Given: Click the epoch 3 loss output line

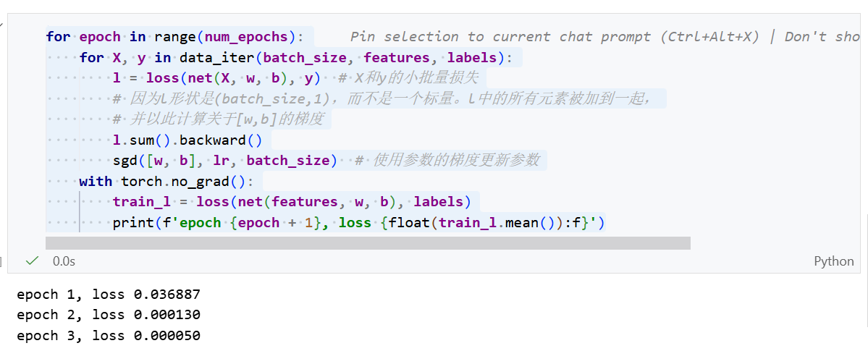Looking at the screenshot, I should (109, 336).
